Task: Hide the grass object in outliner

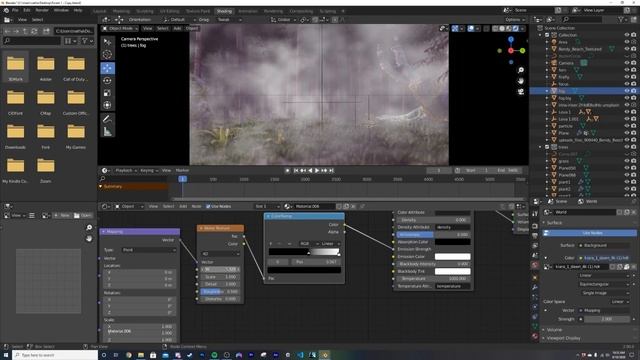Action: coord(627,161)
